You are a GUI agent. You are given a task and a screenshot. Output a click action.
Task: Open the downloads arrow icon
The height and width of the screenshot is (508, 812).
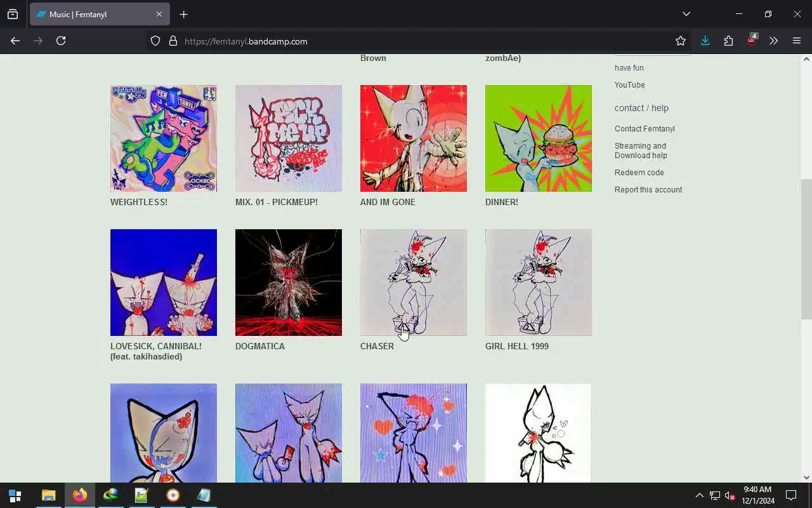coord(705,41)
